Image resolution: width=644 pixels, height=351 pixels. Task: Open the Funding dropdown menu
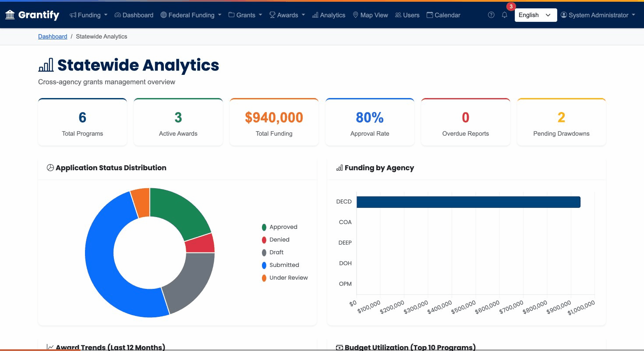pyautogui.click(x=88, y=14)
